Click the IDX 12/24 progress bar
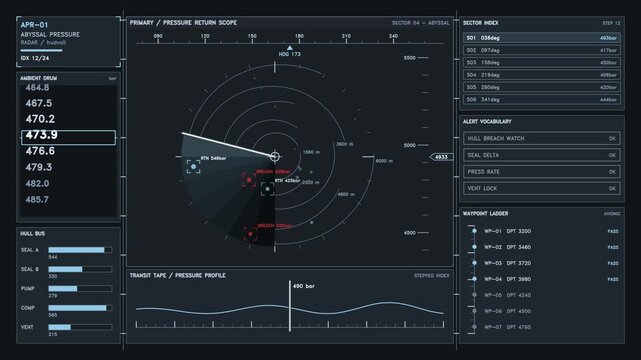 click(x=41, y=51)
